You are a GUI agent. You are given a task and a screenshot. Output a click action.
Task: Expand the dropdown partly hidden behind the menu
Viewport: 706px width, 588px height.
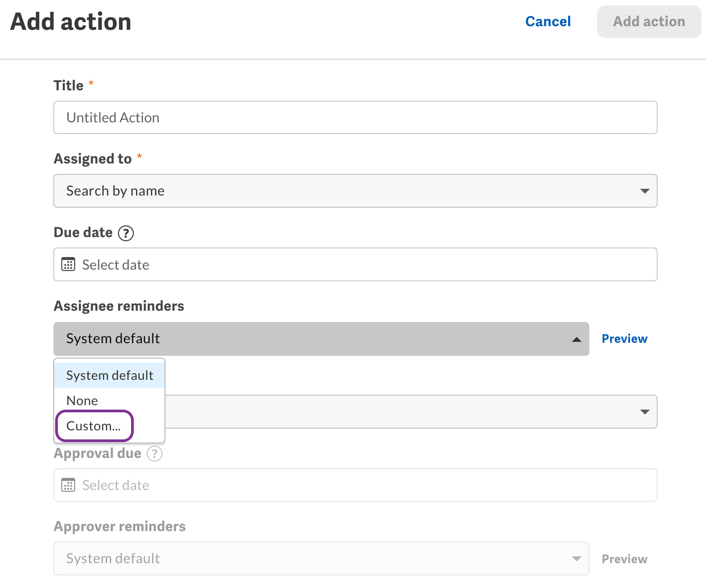(645, 412)
